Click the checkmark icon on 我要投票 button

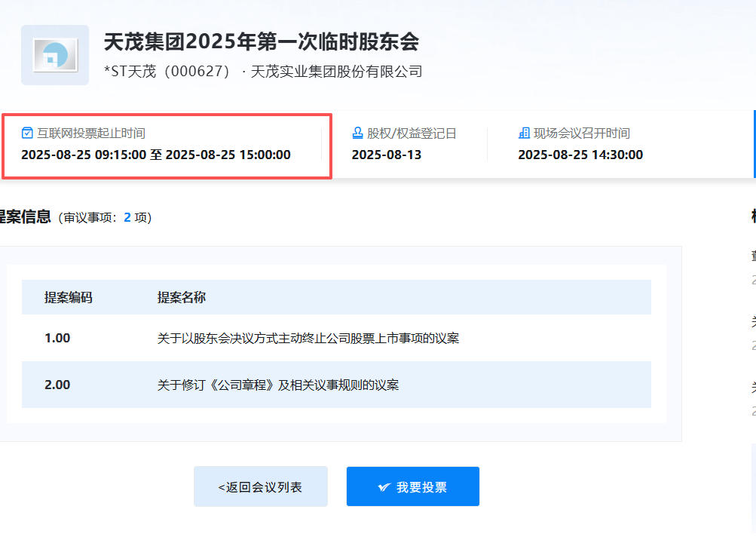384,487
